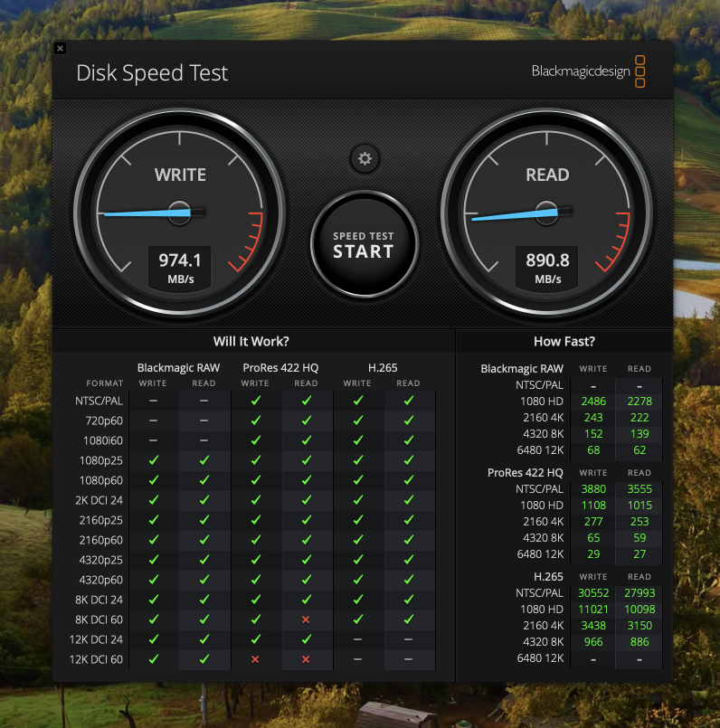Click the red X for 8K DCI 60 ProRes read
Viewport: 720px width, 728px height.
306,619
